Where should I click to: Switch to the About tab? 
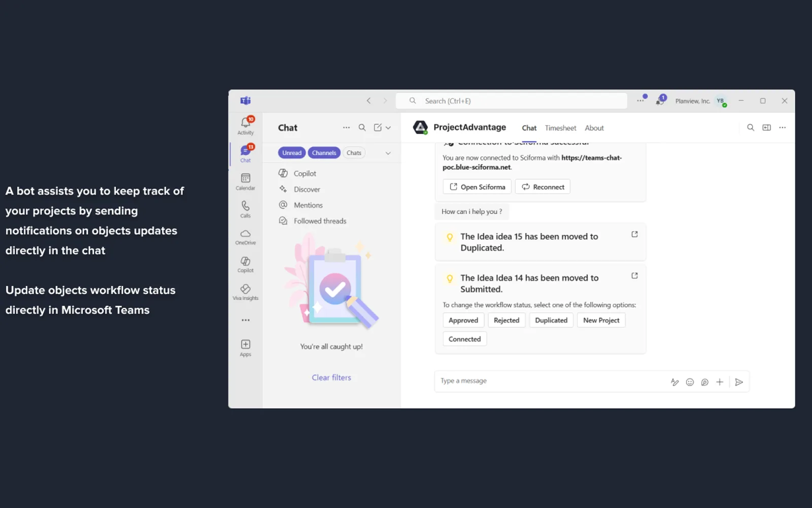594,128
